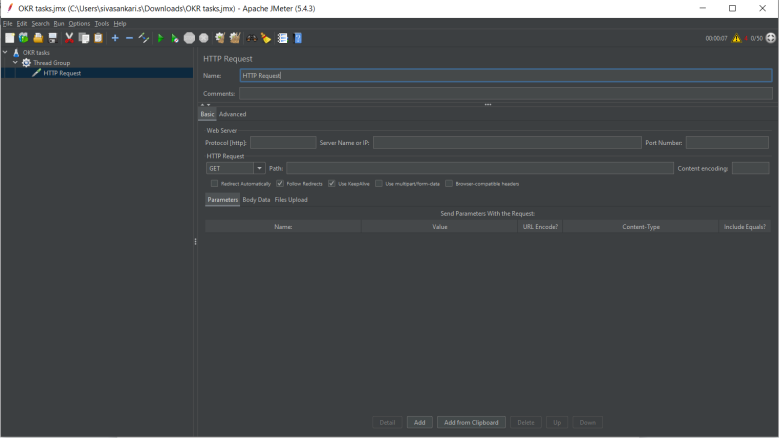Enable Browser-compatible headers checkbox
The width and height of the screenshot is (780, 438).
click(x=449, y=184)
